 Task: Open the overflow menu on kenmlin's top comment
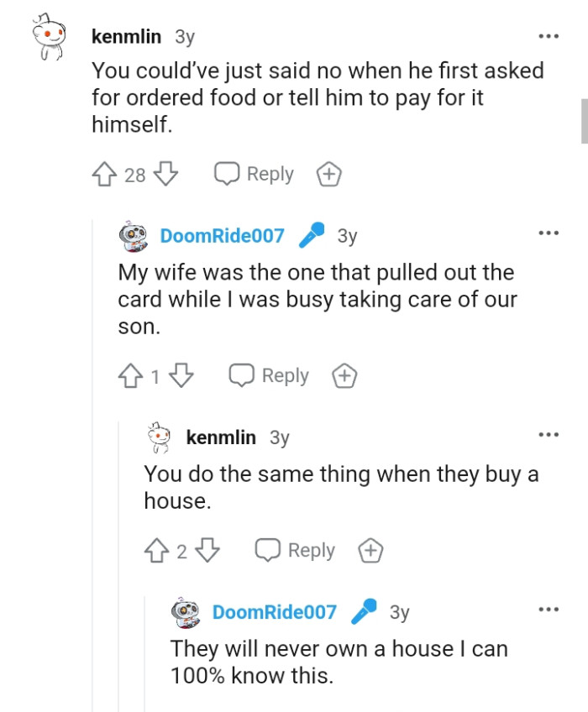point(548,35)
